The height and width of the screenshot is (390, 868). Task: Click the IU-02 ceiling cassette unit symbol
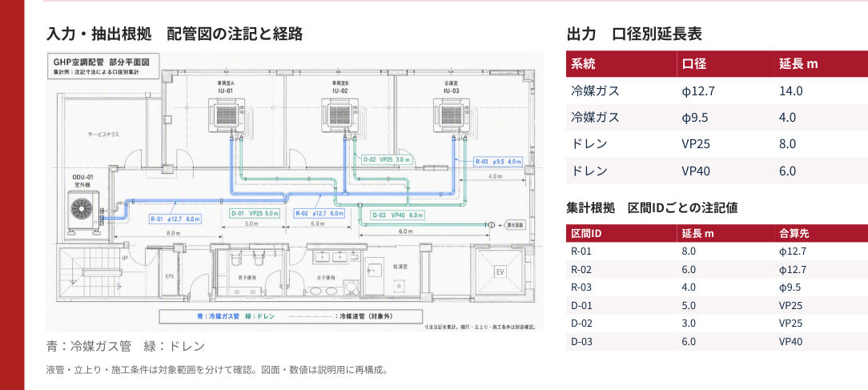tap(340, 115)
